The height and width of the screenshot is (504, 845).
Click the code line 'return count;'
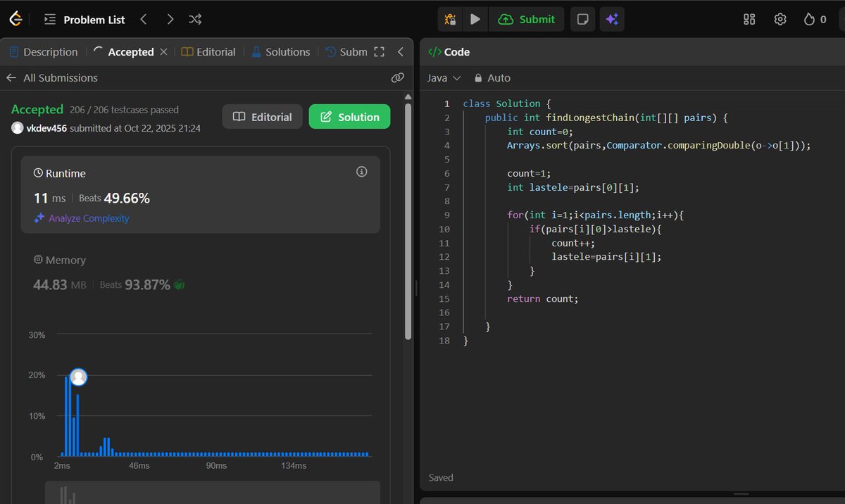click(x=542, y=298)
